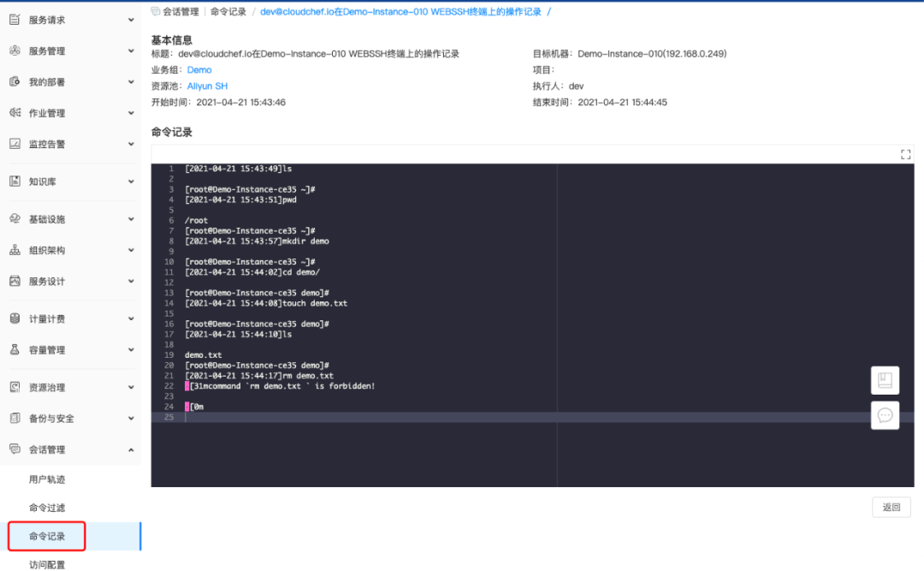Click the 会话管理 chat icon in sidebar

15,449
